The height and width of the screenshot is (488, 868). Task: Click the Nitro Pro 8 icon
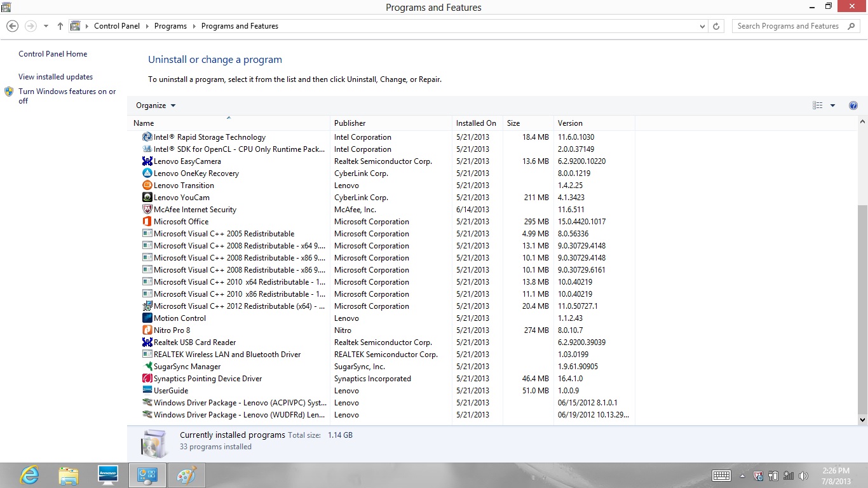[147, 330]
